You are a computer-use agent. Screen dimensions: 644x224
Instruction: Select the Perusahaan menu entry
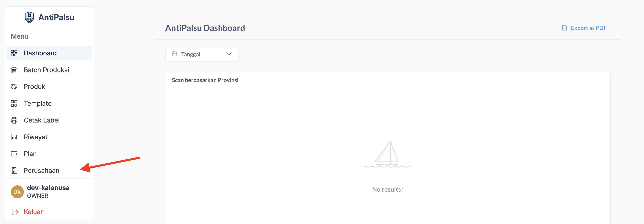pyautogui.click(x=42, y=171)
